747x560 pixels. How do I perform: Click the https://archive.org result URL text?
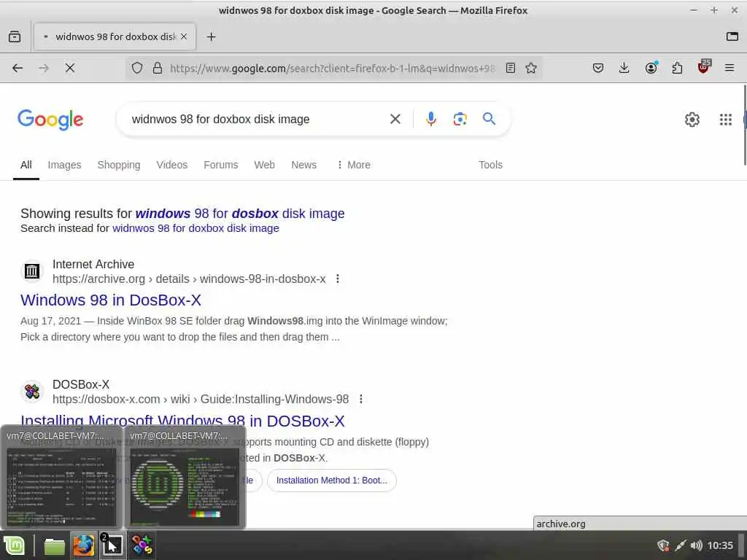point(189,279)
